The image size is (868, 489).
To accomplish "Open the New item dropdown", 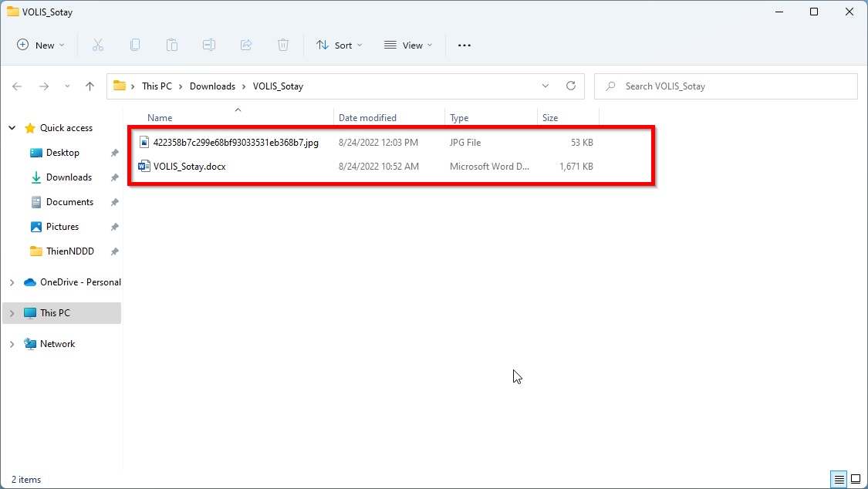I will 41,46.
